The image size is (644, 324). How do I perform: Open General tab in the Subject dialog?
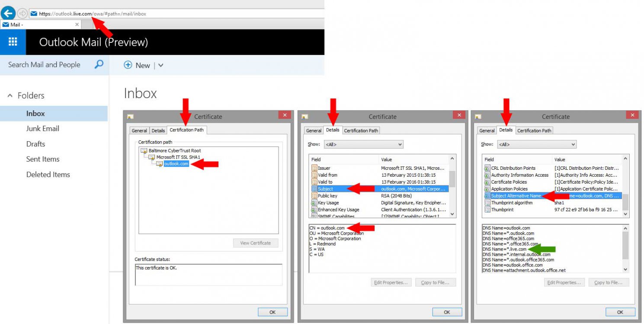(x=314, y=130)
